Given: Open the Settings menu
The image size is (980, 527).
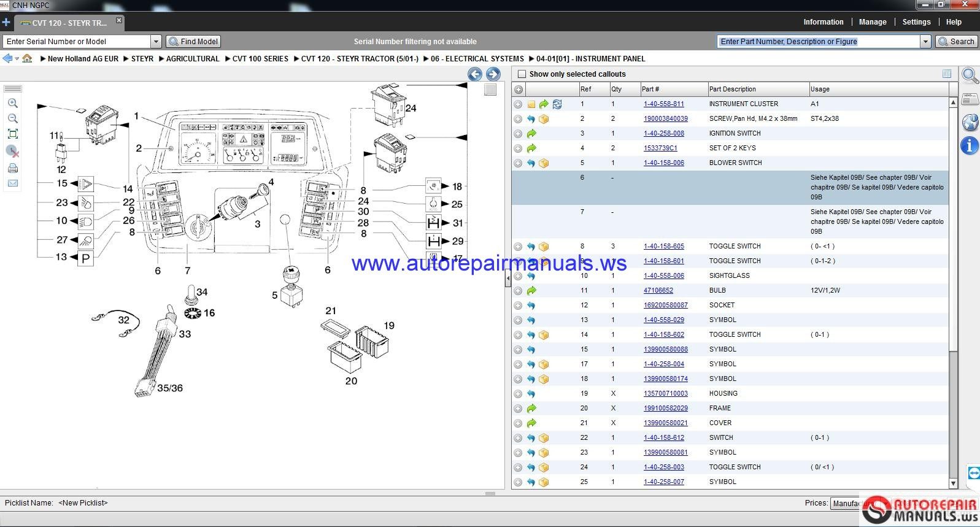Looking at the screenshot, I should pyautogui.click(x=916, y=22).
